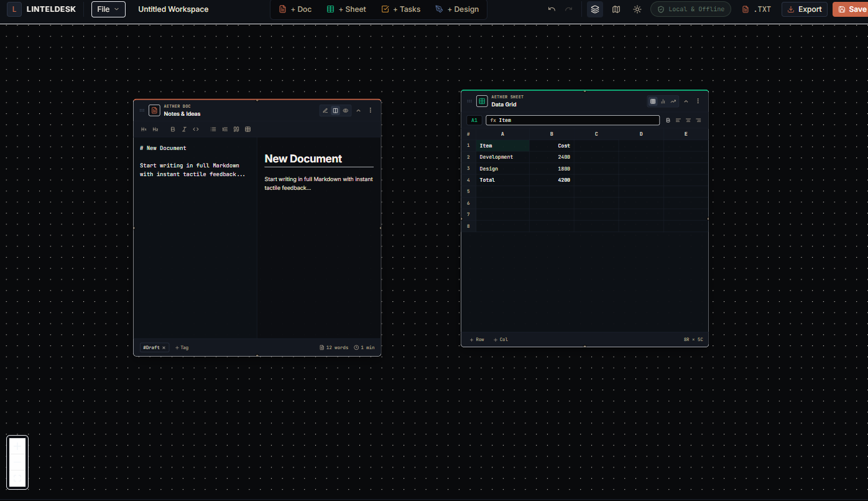
Task: Toggle the Local & Offline status pill
Action: pos(691,9)
